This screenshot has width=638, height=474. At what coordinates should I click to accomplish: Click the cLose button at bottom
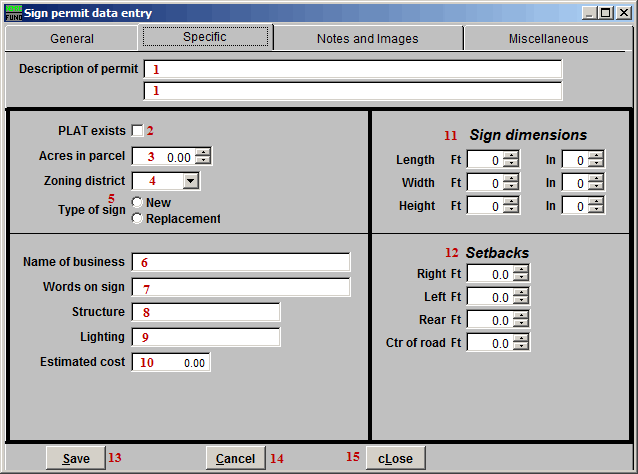coord(395,458)
